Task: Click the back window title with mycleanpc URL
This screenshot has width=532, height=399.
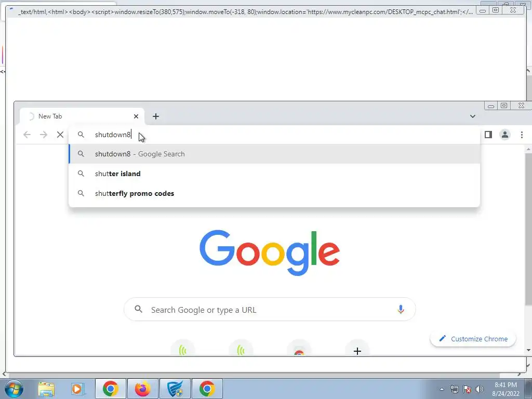Action: (x=245, y=12)
